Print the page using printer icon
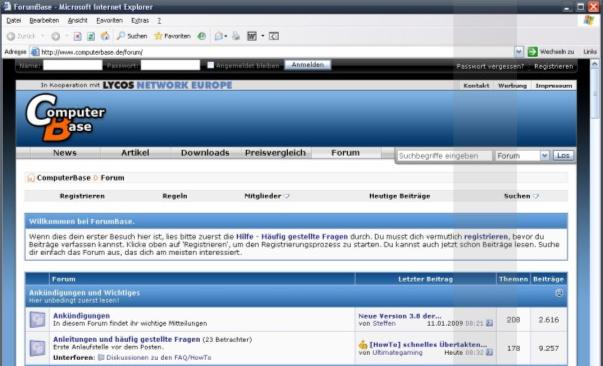 [x=236, y=36]
